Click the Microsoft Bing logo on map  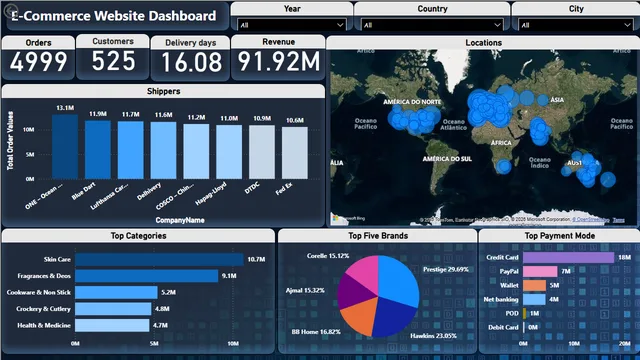point(348,218)
